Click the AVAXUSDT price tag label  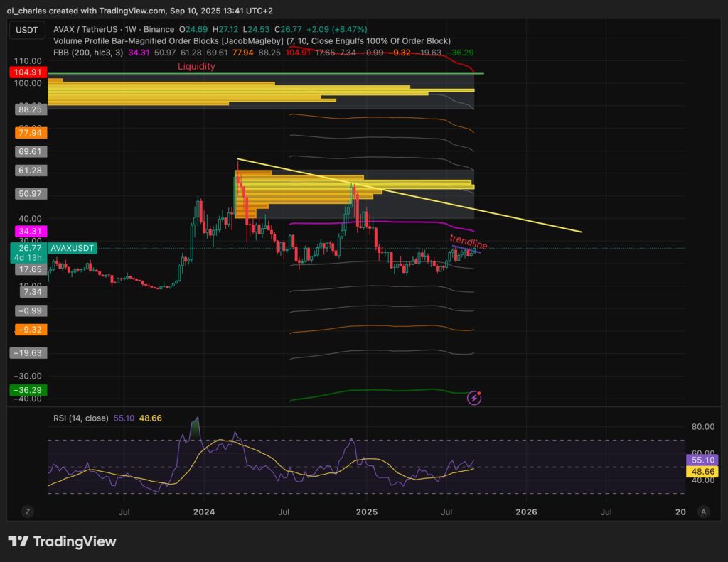click(x=73, y=248)
